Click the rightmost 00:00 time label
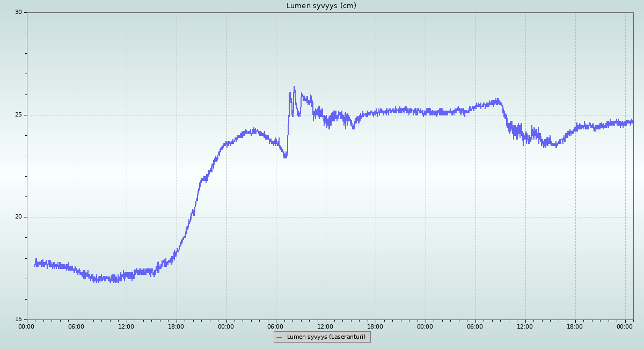 [x=625, y=326]
